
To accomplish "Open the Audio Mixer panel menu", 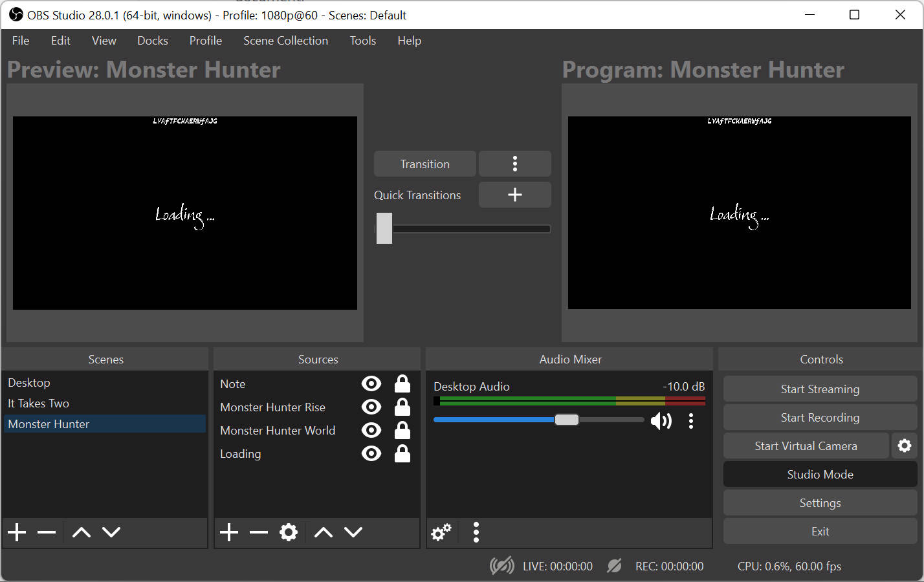I will coord(476,532).
